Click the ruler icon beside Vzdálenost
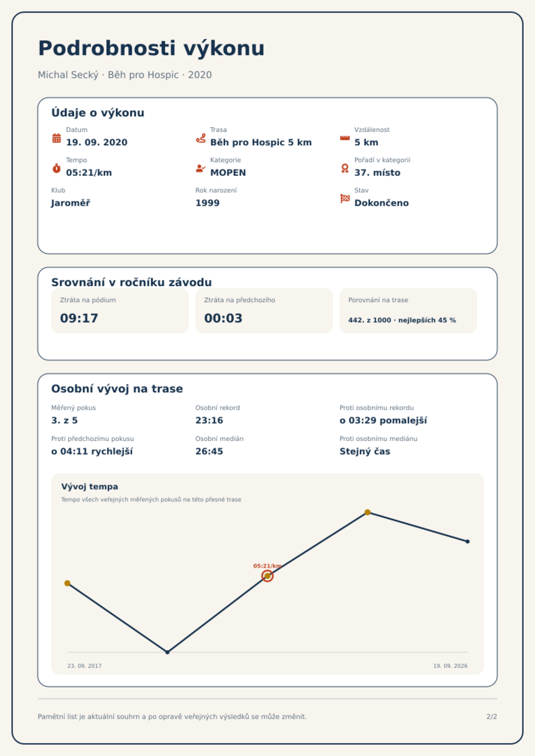The width and height of the screenshot is (535, 756). click(x=345, y=138)
